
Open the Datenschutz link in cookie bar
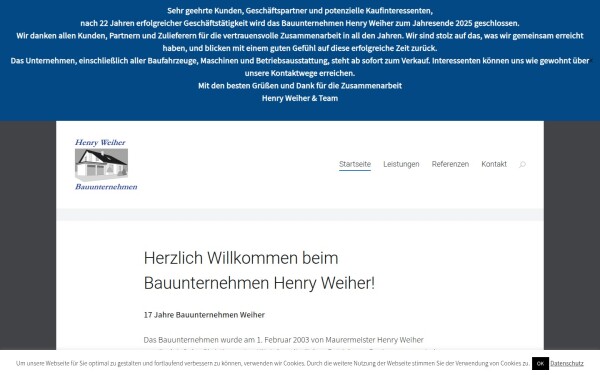click(x=567, y=364)
